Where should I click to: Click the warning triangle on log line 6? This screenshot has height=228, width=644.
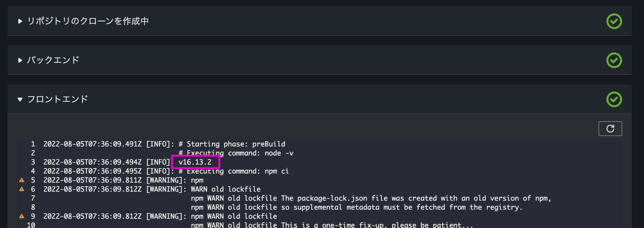(21, 189)
